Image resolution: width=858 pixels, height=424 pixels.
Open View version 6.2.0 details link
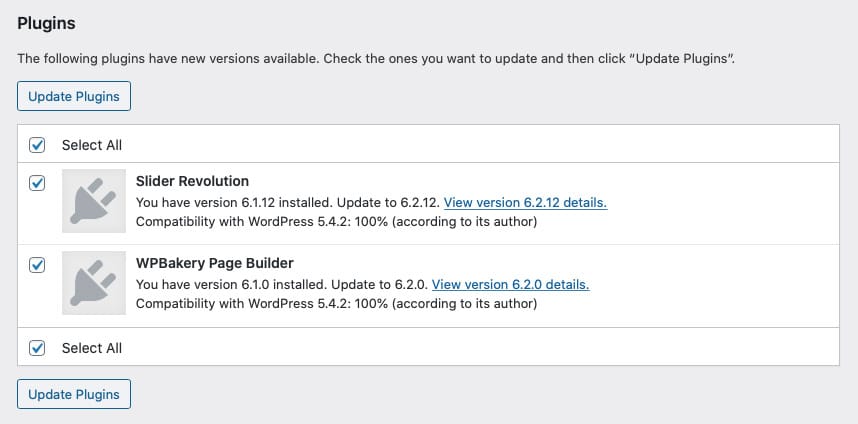[x=510, y=284]
